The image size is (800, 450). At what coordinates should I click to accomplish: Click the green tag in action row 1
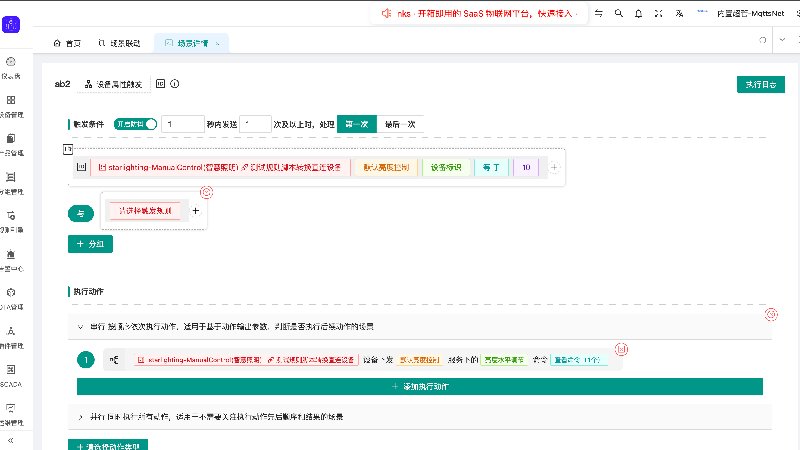504,360
